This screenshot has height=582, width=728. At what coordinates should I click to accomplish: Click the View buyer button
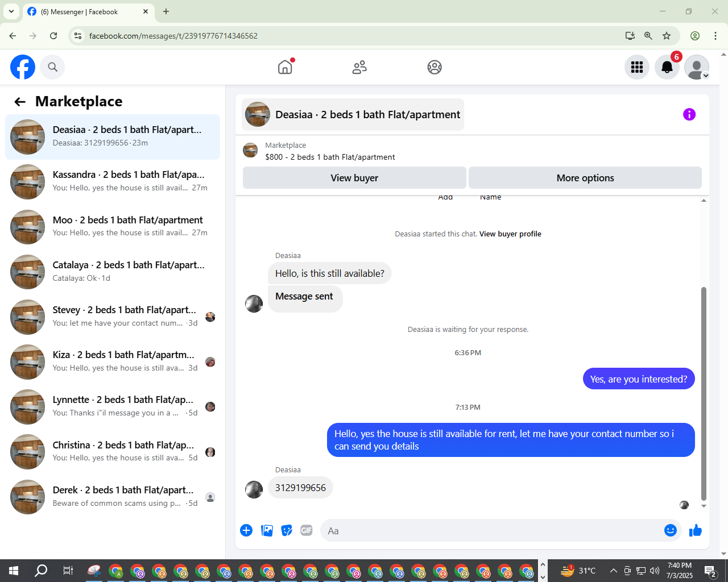coord(354,178)
